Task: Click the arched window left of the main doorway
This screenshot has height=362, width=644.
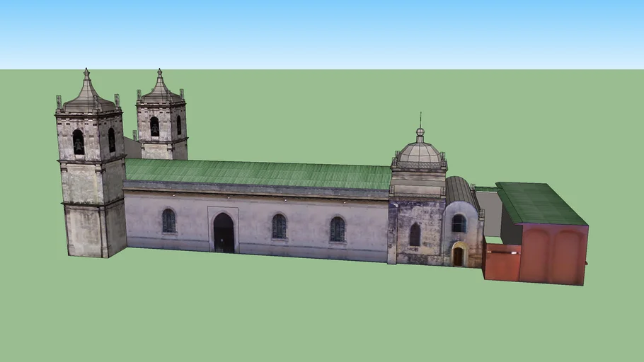Action: [x=169, y=221]
